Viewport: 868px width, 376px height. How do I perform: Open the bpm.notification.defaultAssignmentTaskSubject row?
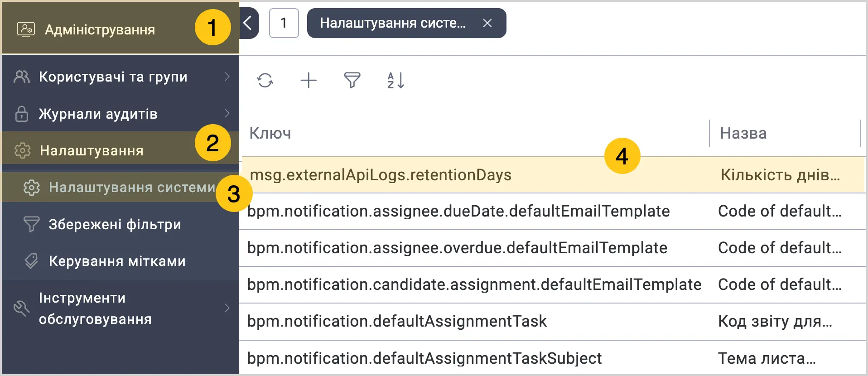coord(424,358)
